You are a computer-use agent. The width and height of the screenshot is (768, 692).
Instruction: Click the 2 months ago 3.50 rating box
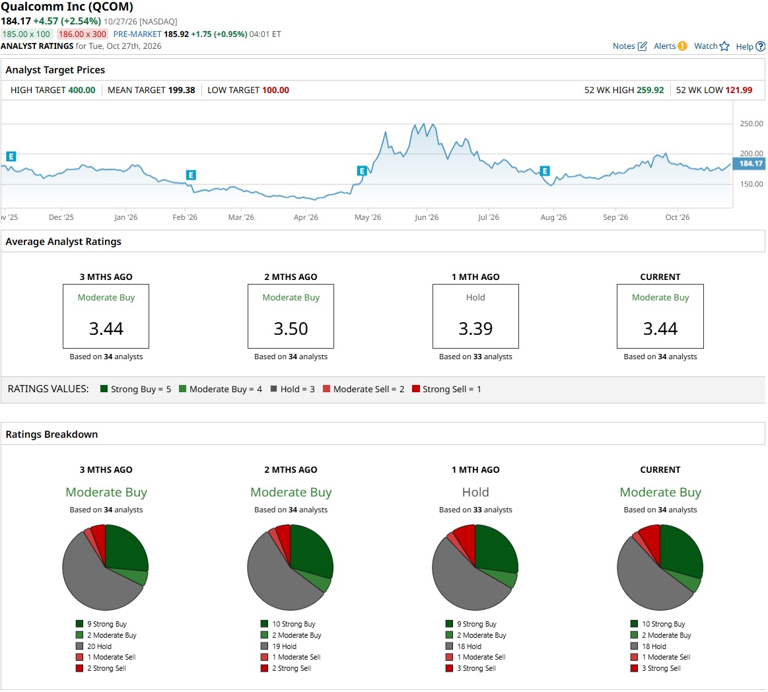point(291,316)
